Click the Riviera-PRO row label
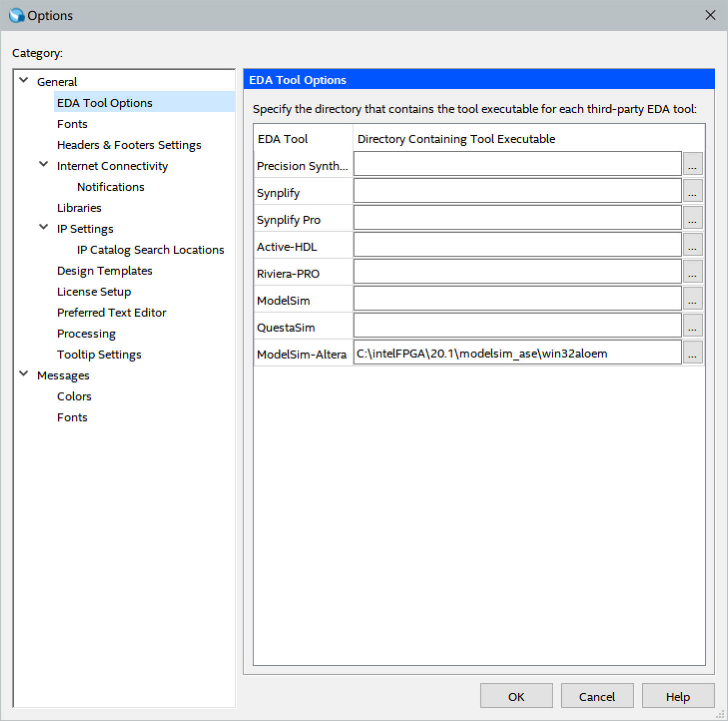728x721 pixels. (x=288, y=273)
